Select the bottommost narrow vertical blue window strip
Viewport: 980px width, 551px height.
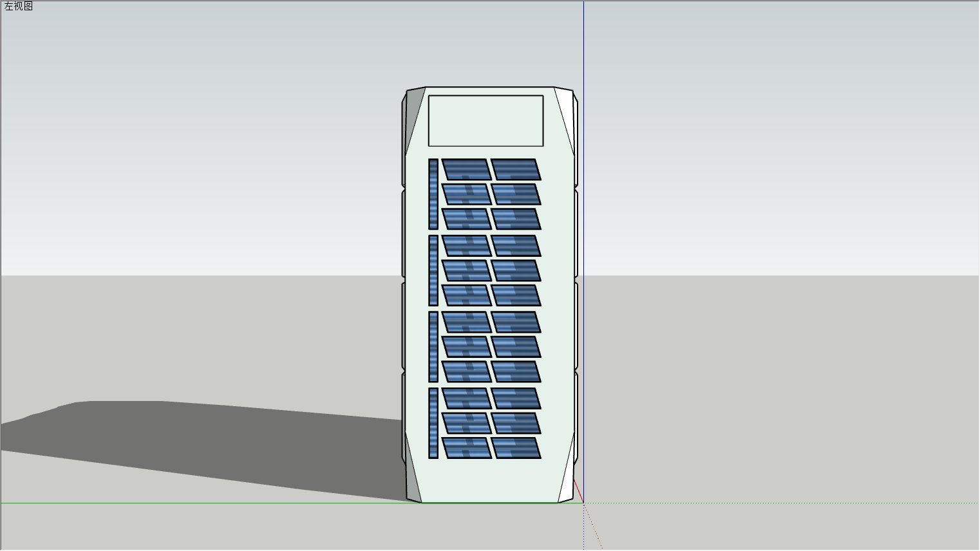click(433, 423)
